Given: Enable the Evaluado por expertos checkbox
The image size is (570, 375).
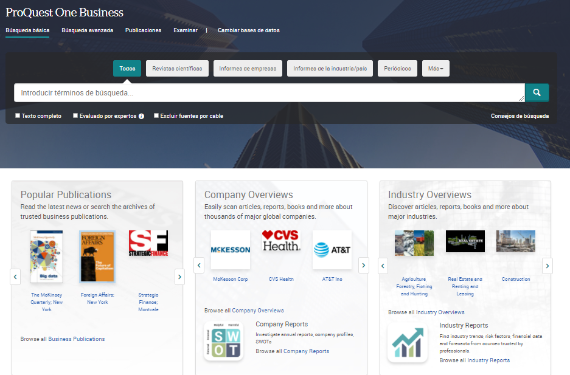Looking at the screenshot, I should (75, 116).
